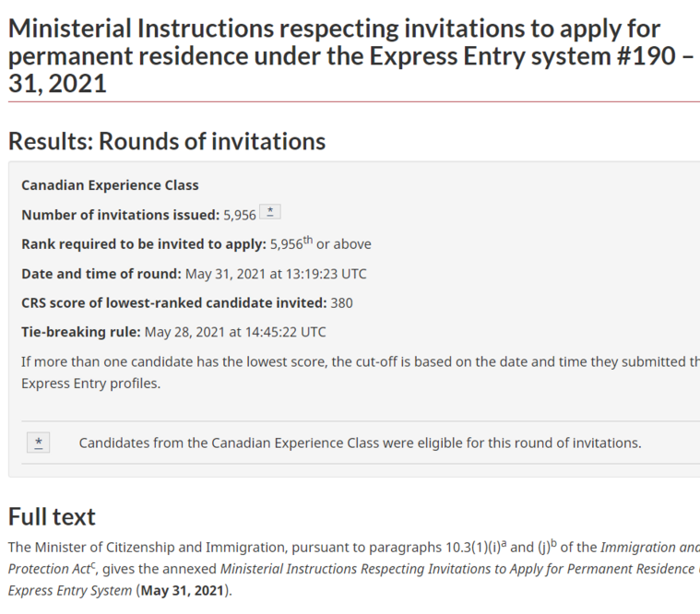
Task: Open superscript footnote b after (j)
Action: coord(553,544)
